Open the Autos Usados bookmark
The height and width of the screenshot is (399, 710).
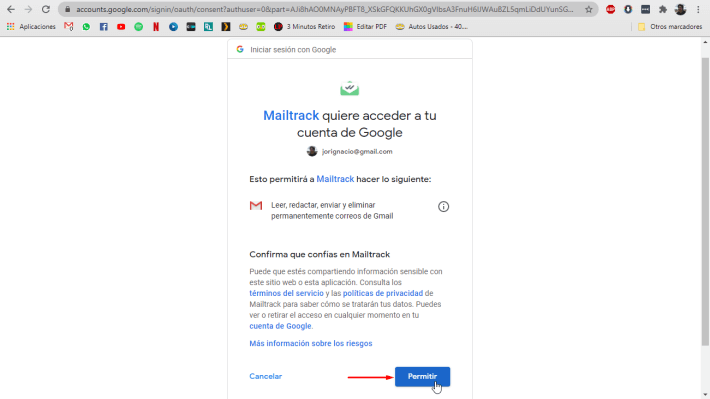point(432,27)
